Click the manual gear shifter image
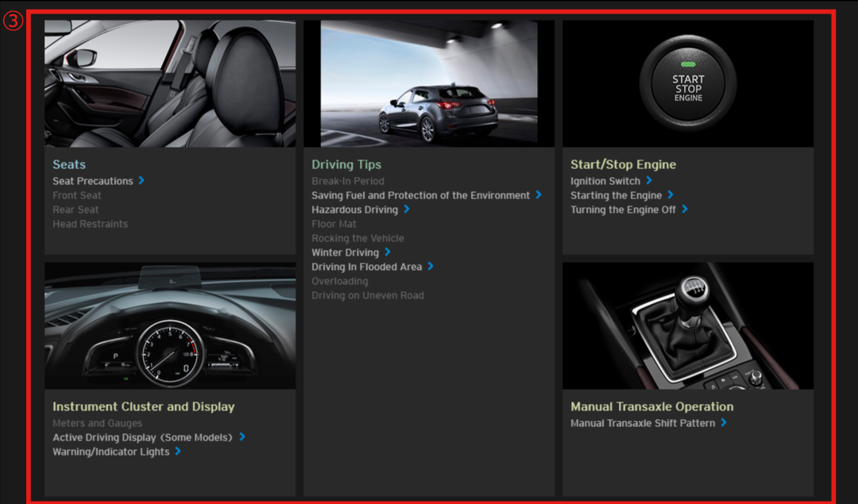 pos(688,325)
